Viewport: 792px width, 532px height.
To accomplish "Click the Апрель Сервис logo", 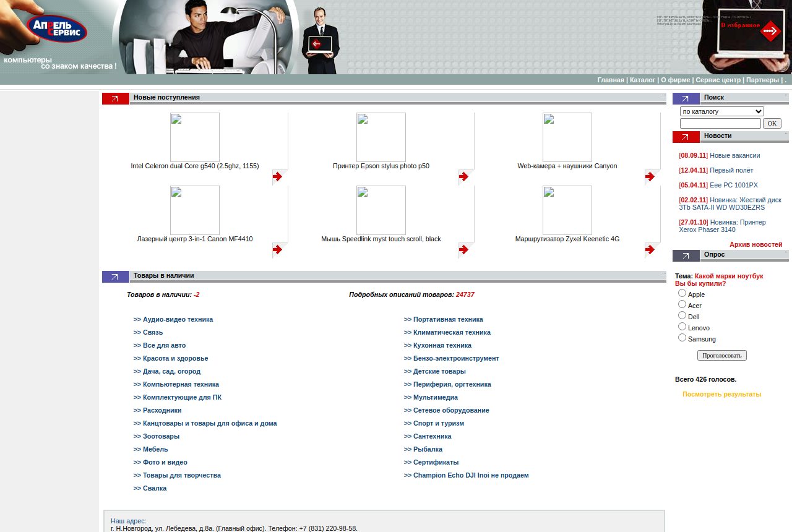I will [57, 28].
